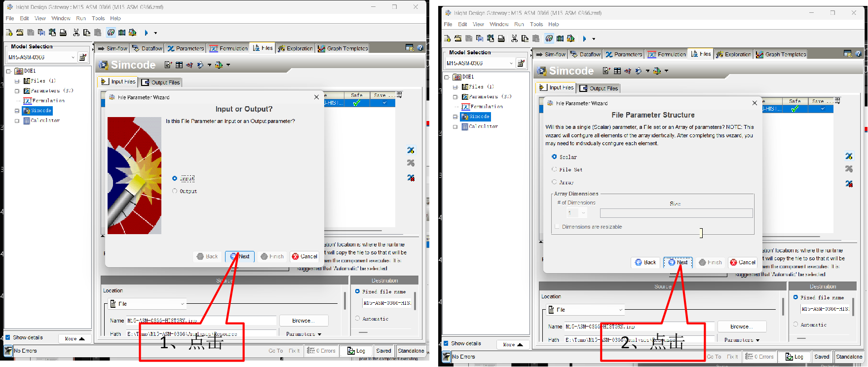Click the table grid icon beside left Simcode title
This screenshot has height=367, width=868.
pos(179,65)
